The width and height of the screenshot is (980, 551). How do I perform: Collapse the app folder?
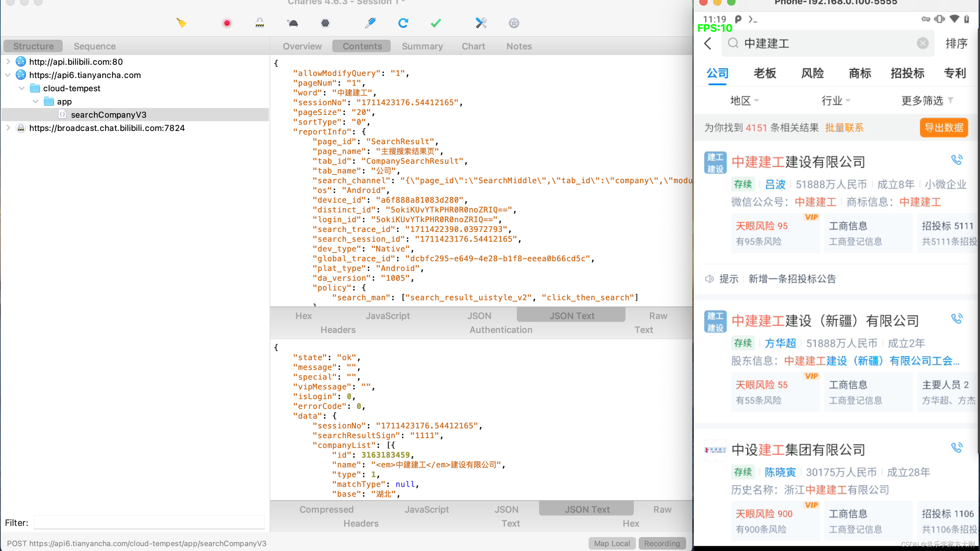pos(36,102)
